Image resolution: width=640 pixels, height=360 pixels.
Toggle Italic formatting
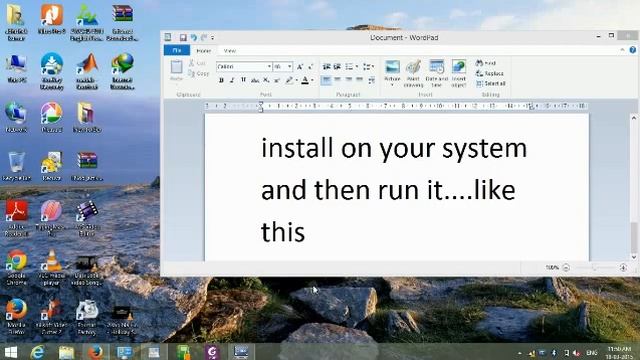point(232,80)
